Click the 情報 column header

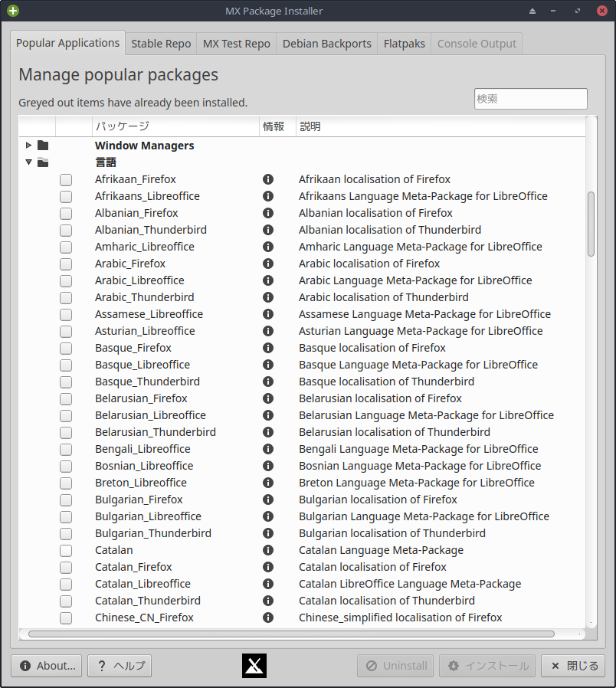click(277, 126)
